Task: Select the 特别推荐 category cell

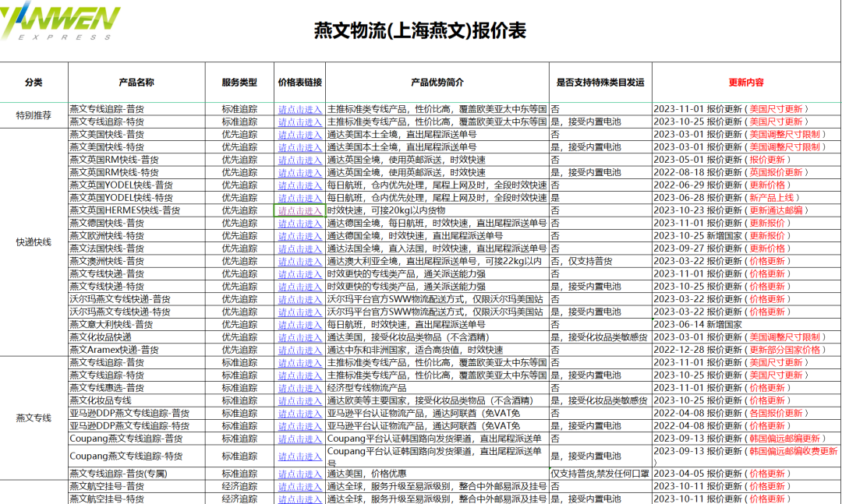Action: tap(34, 115)
